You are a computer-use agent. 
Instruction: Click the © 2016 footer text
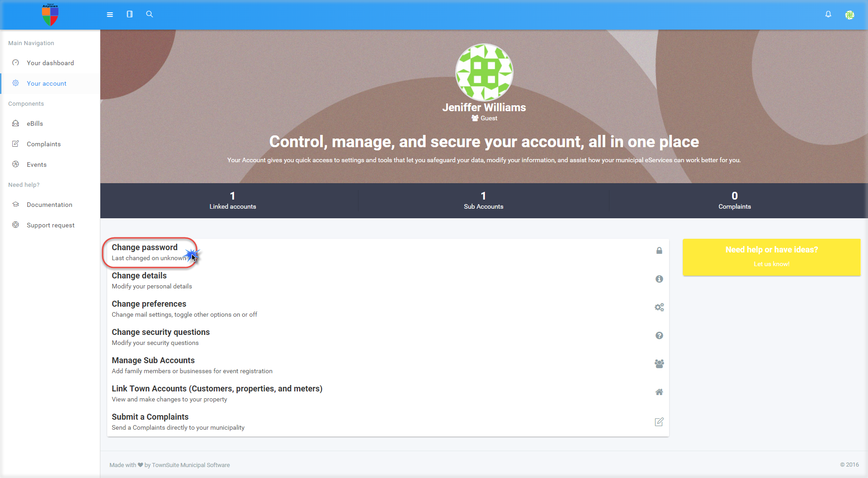(849, 465)
